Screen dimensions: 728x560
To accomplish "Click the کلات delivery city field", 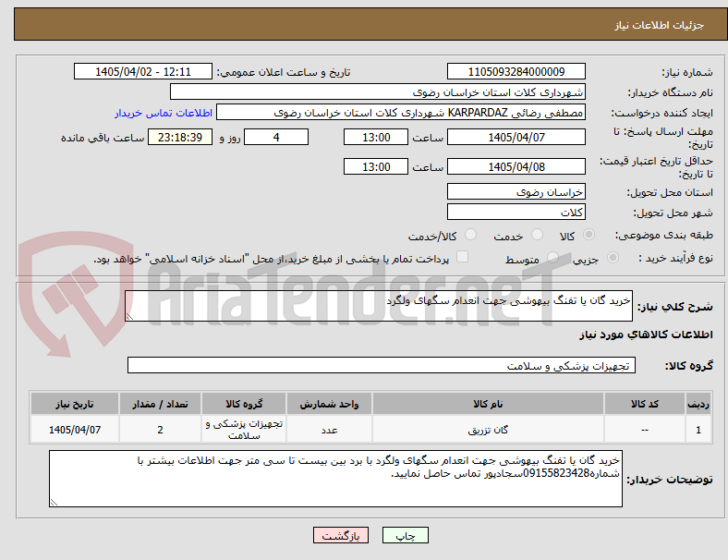I will 516,213.
